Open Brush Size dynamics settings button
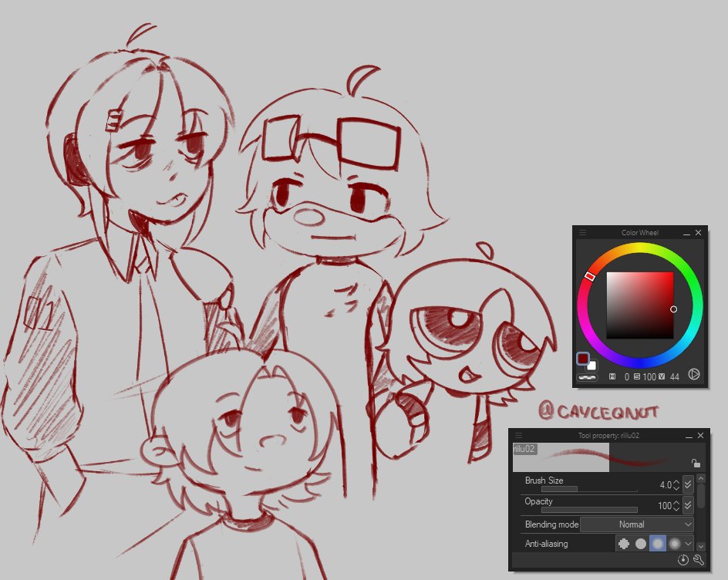The image size is (728, 580). coord(688,484)
